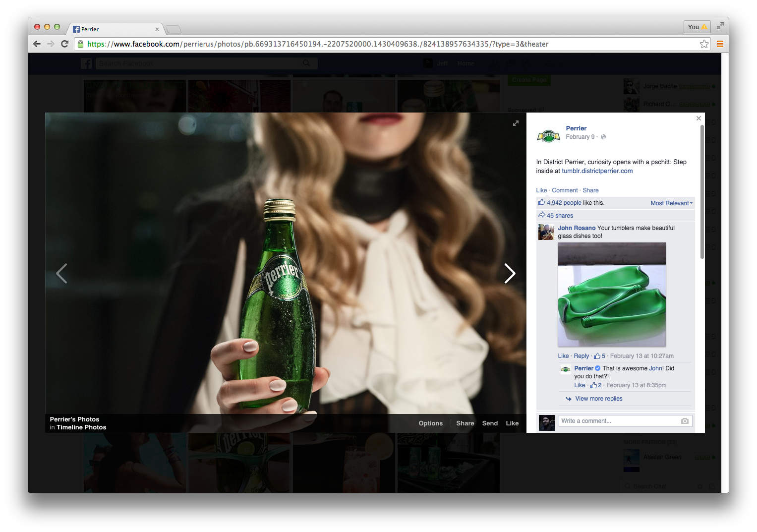Click your own avatar beside comment box
The height and width of the screenshot is (532, 757).
546,423
